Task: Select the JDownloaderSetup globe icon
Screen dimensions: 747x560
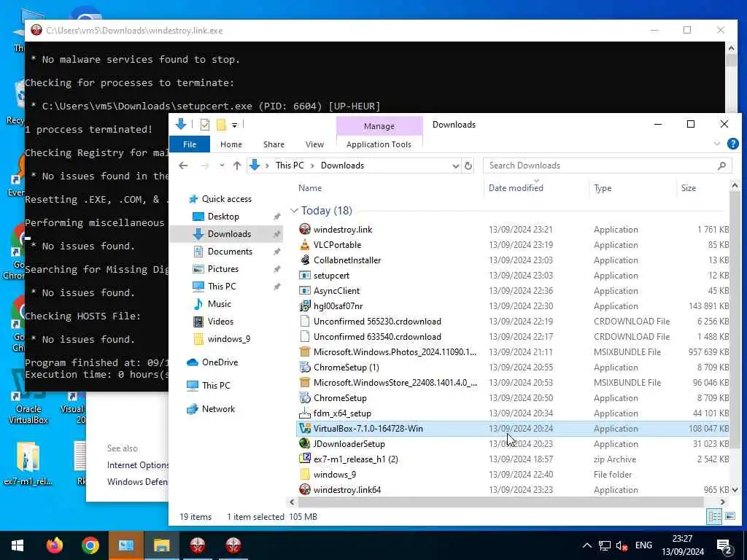Action: [x=305, y=443]
